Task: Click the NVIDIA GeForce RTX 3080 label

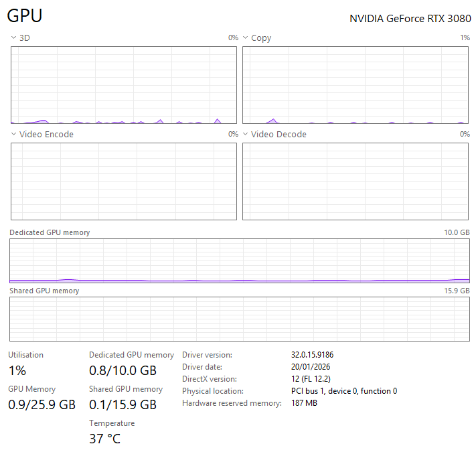Action: [410, 19]
